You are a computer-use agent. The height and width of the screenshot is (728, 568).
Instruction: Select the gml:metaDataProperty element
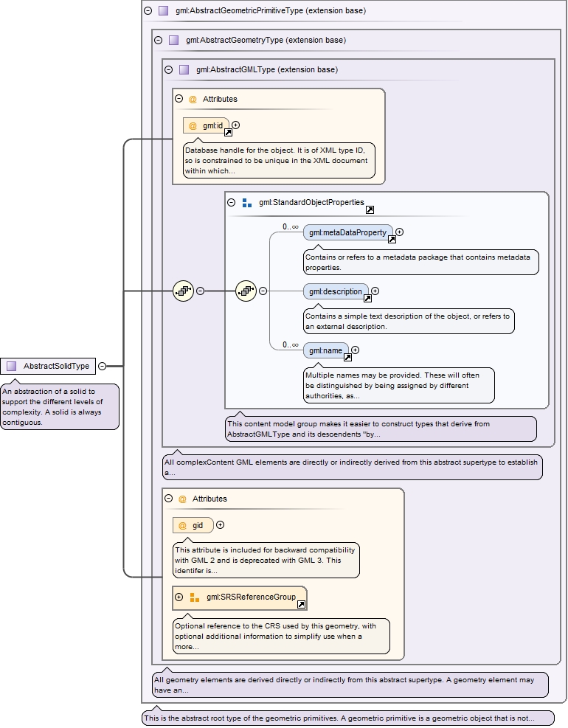(348, 232)
